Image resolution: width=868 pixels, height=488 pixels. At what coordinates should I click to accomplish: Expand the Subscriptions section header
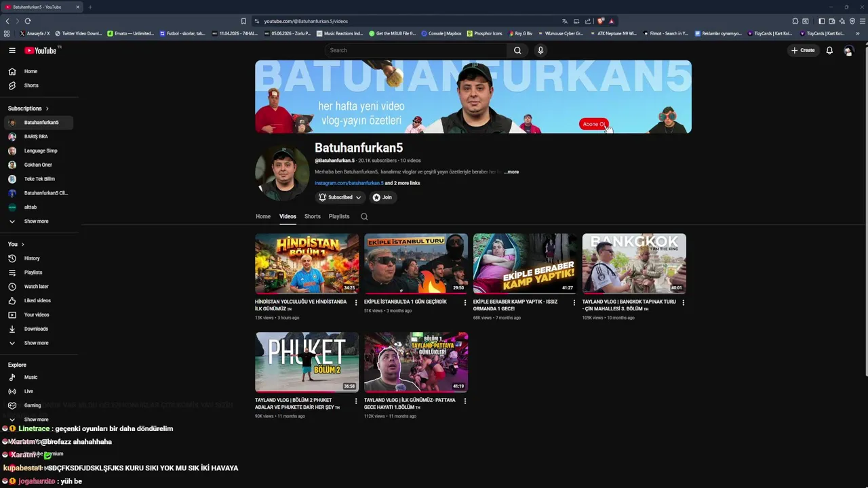click(28, 108)
